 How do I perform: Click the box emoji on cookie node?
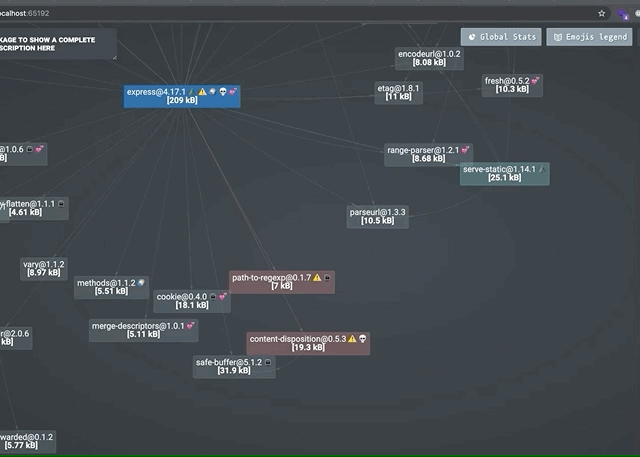tap(213, 297)
